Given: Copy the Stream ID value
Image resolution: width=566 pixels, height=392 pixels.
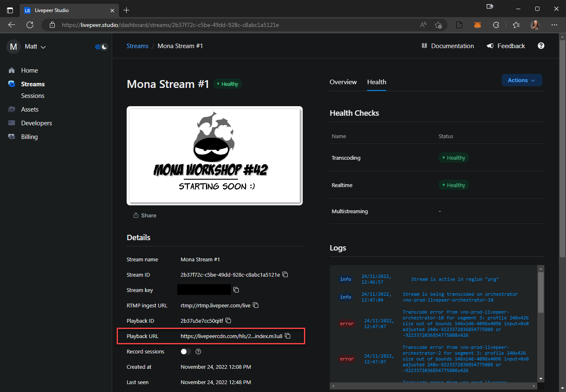Looking at the screenshot, I should point(285,275).
